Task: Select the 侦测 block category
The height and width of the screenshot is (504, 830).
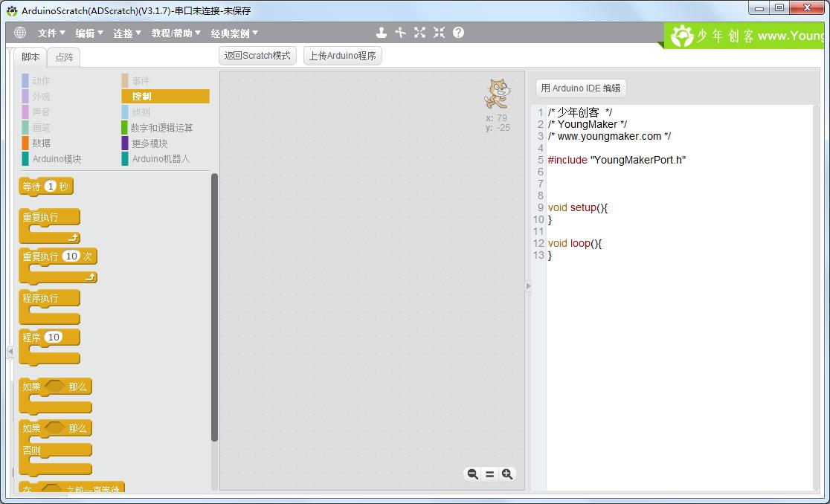Action: pyautogui.click(x=136, y=112)
